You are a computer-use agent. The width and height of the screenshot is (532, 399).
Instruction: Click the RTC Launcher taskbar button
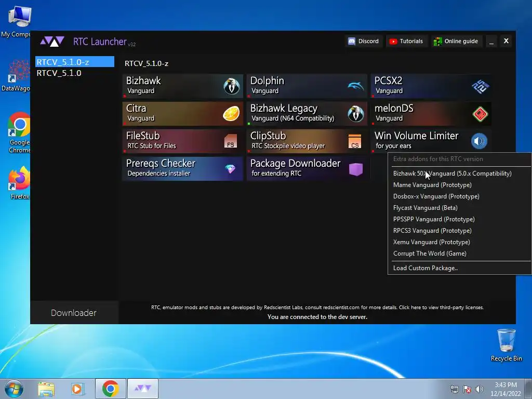tap(143, 389)
